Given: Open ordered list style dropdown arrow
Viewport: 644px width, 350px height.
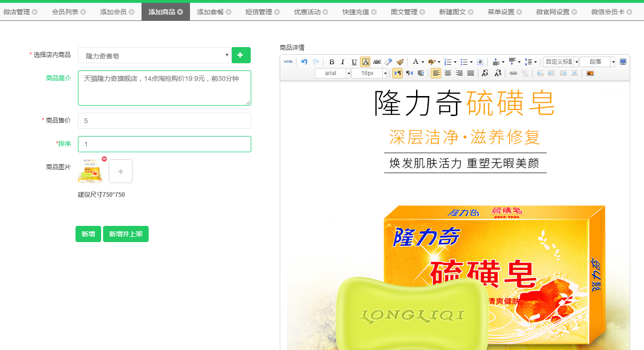Looking at the screenshot, I should [455, 62].
